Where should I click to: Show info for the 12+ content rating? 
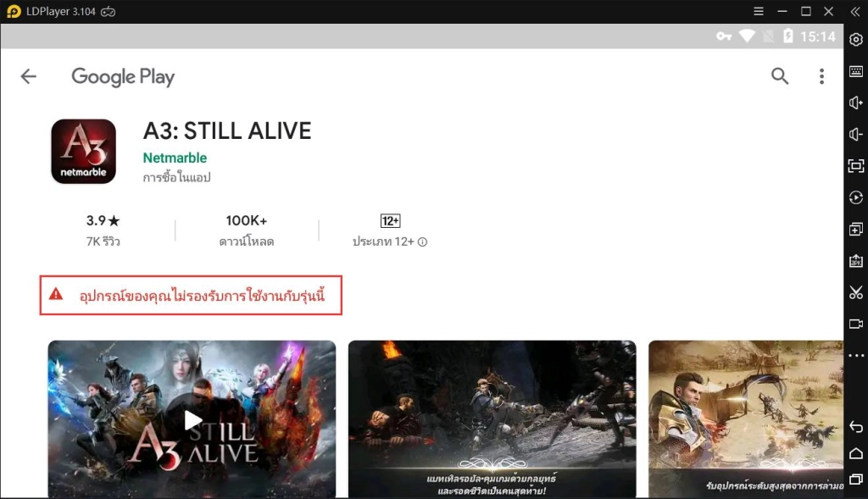point(422,241)
